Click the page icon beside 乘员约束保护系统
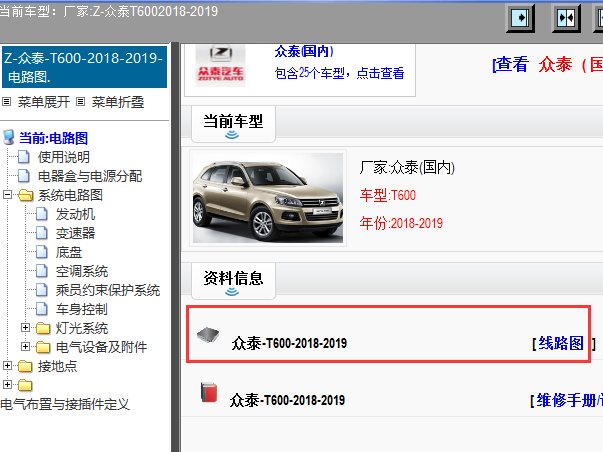 coord(42,290)
